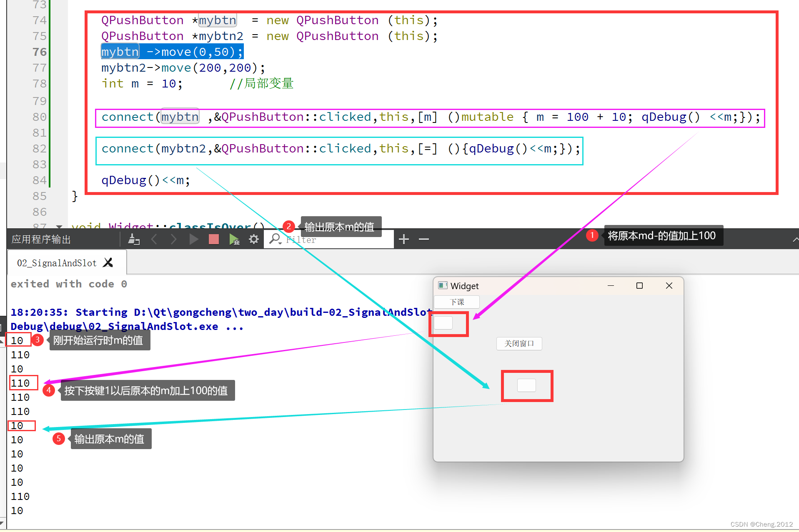799x532 pixels.
Task: Jump to next item with right arrow icon
Action: tap(174, 239)
